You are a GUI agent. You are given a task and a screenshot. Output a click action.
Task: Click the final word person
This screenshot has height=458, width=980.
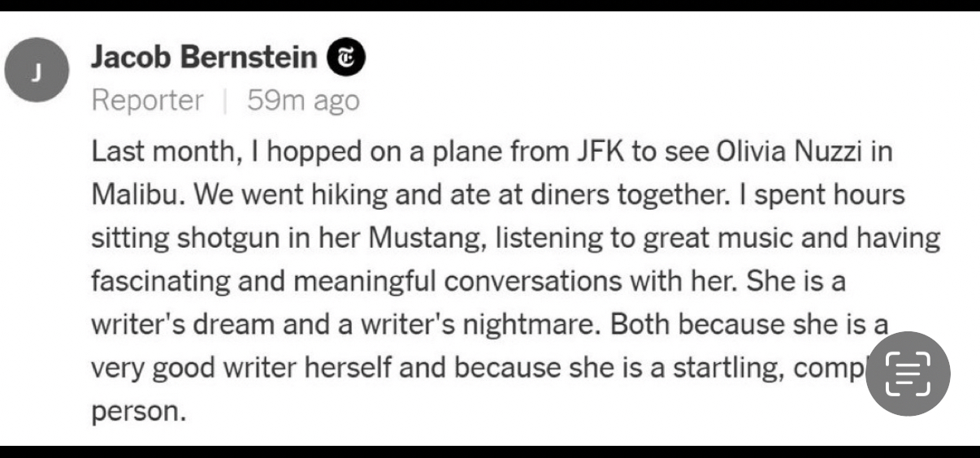tap(138, 412)
